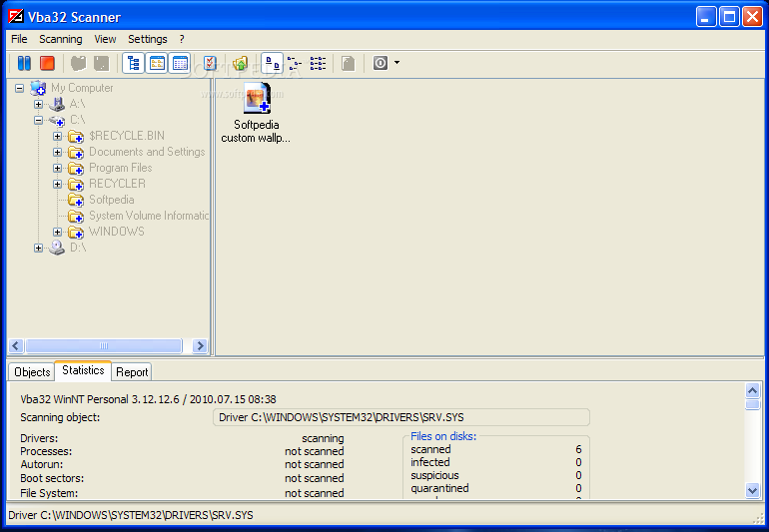Open the ? help menu
Image resolution: width=769 pixels, height=532 pixels.
pyautogui.click(x=182, y=39)
